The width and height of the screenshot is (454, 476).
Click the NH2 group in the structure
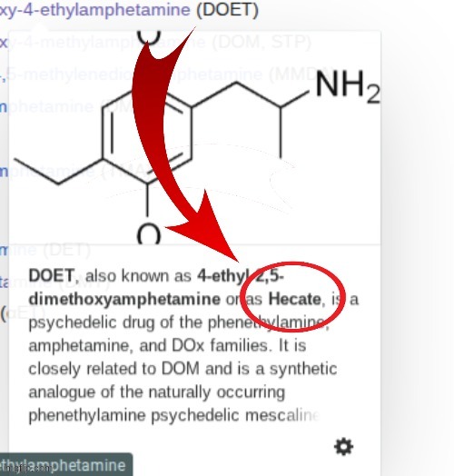348,86
